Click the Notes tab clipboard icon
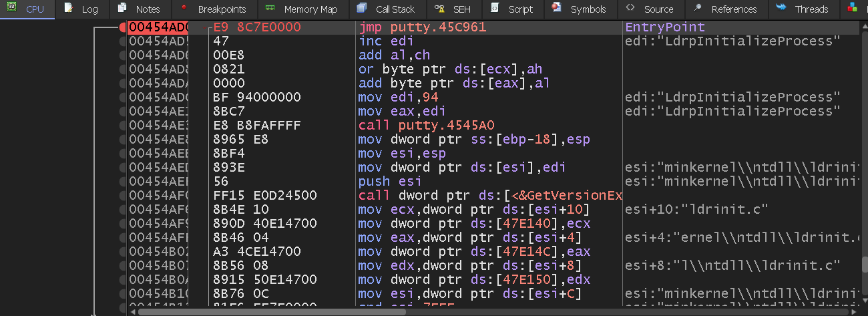The width and height of the screenshot is (868, 316). click(122, 9)
